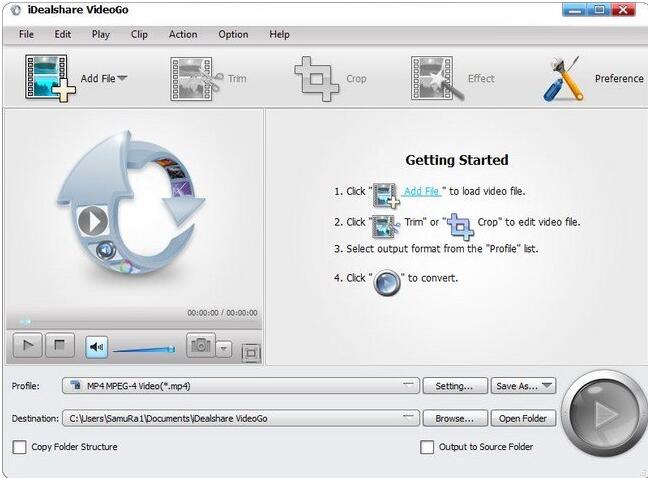Adjust the volume slider
The image size is (648, 478).
click(144, 350)
